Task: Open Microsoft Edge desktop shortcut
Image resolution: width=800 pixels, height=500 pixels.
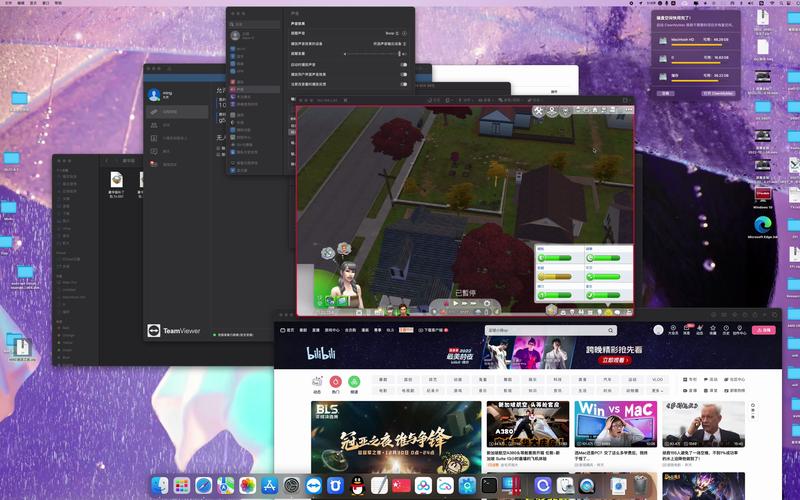Action: pyautogui.click(x=763, y=224)
